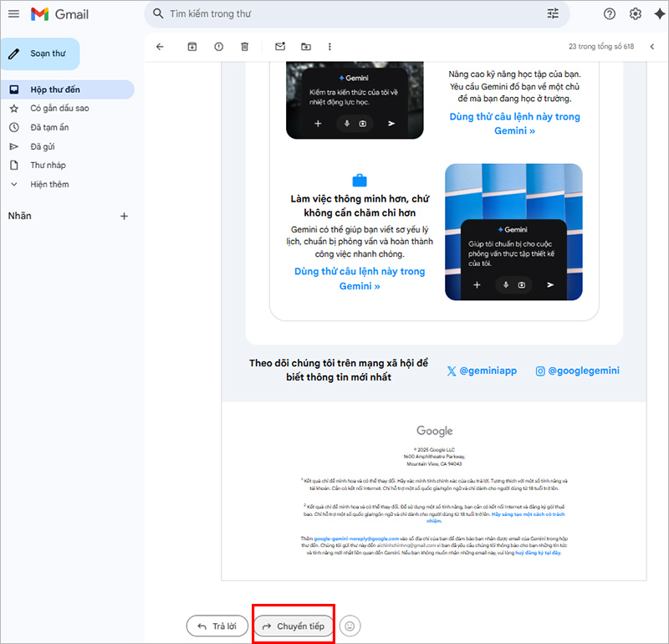669x644 pixels.
Task: Click the 'Nhãn' labels heading
Action: (19, 216)
